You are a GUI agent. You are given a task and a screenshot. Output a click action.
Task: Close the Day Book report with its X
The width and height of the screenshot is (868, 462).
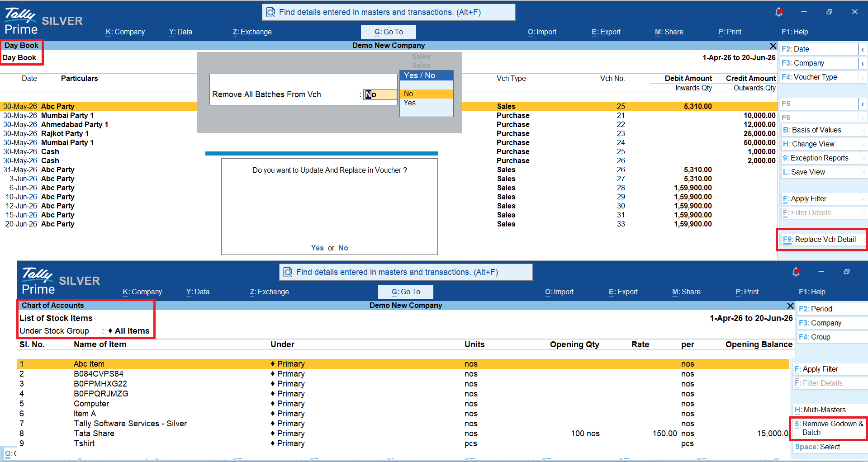click(773, 46)
